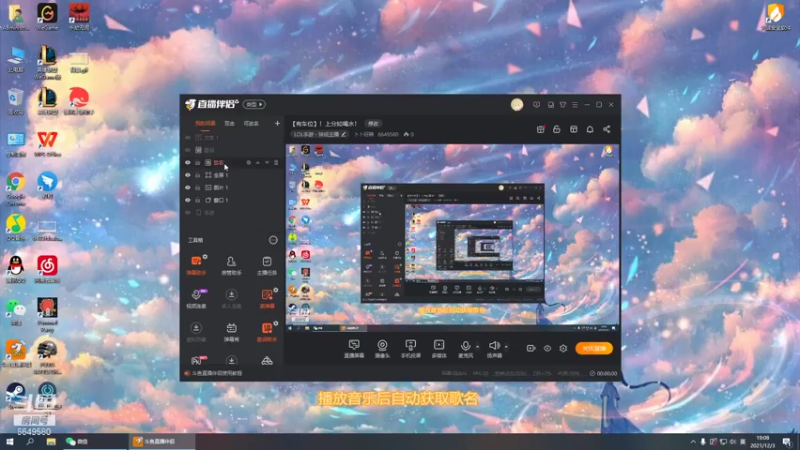
Task: Expand speaker options arrow
Action: pyautogui.click(x=506, y=346)
